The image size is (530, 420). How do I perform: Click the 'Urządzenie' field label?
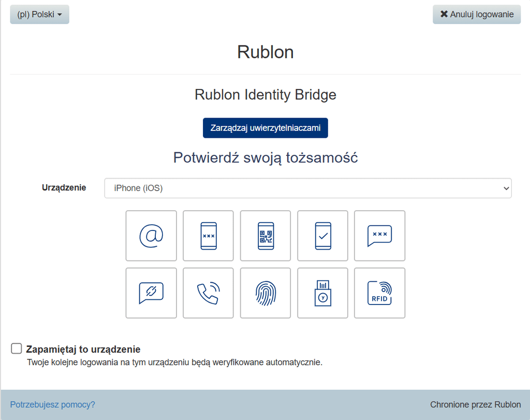(64, 187)
